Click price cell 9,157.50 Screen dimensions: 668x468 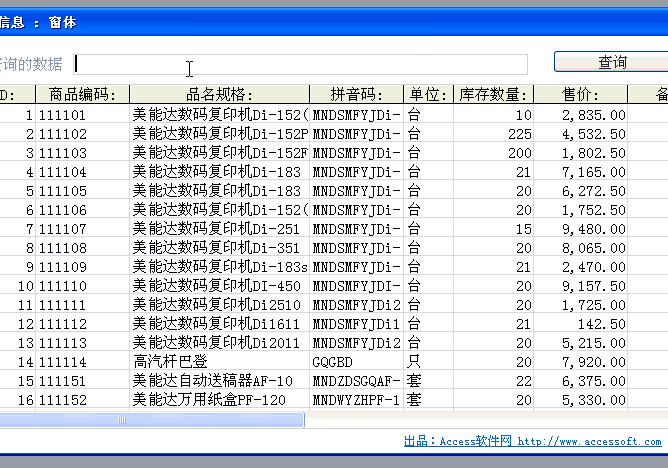(x=581, y=286)
